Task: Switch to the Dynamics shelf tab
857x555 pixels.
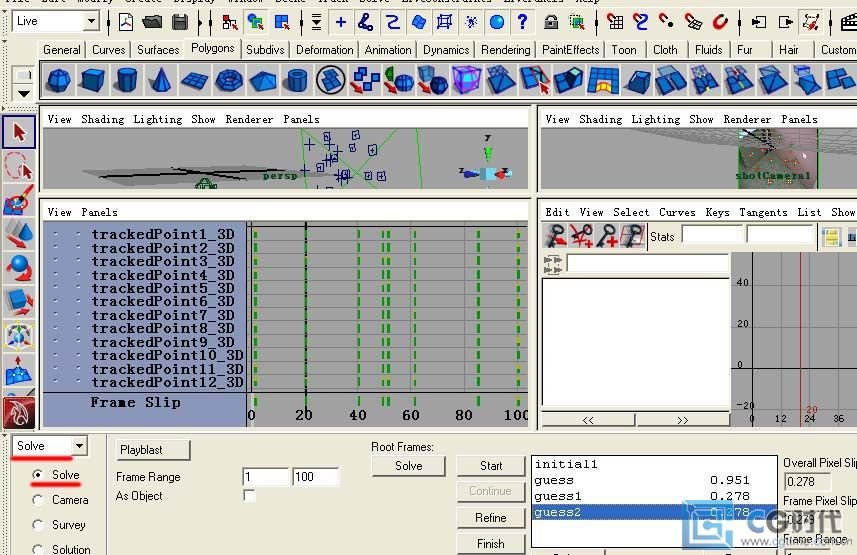Action: tap(446, 50)
